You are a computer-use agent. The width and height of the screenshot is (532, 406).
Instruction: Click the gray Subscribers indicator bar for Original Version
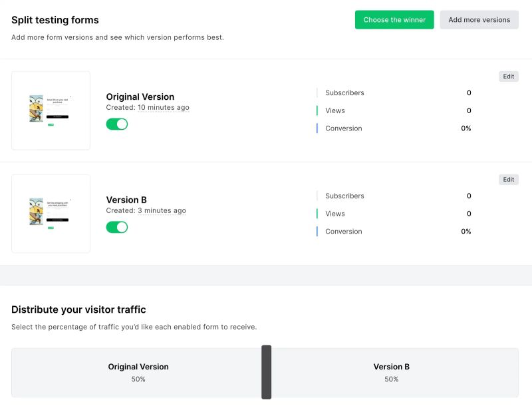click(x=317, y=93)
